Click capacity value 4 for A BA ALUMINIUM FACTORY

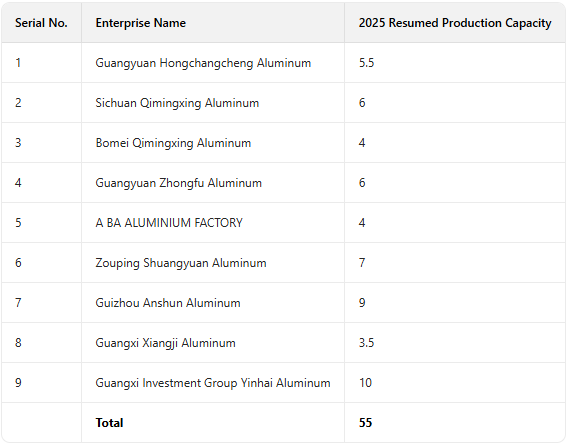click(x=362, y=222)
